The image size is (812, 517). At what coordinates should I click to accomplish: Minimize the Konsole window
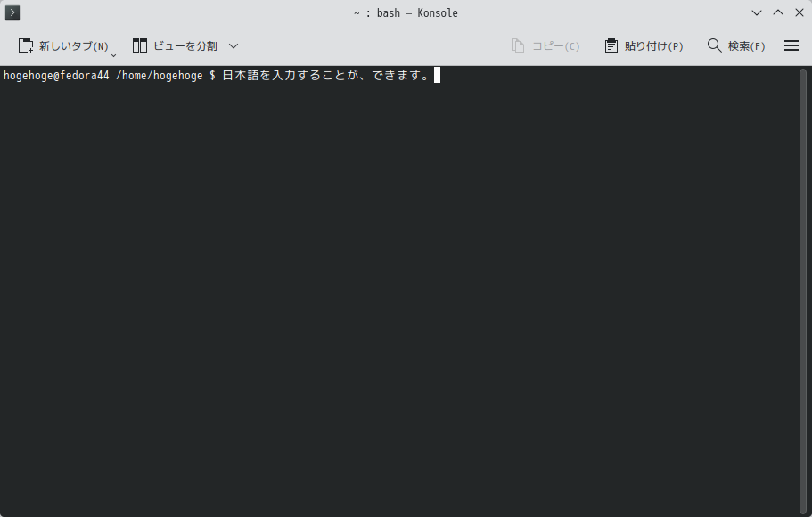click(x=757, y=12)
